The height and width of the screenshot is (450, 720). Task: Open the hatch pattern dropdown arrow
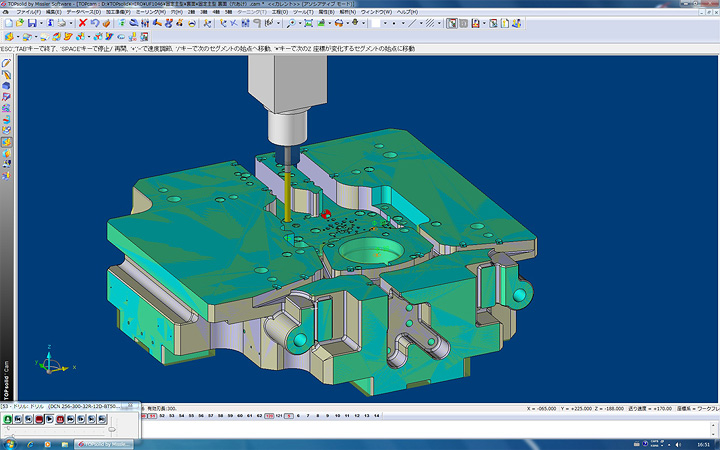tap(439, 23)
